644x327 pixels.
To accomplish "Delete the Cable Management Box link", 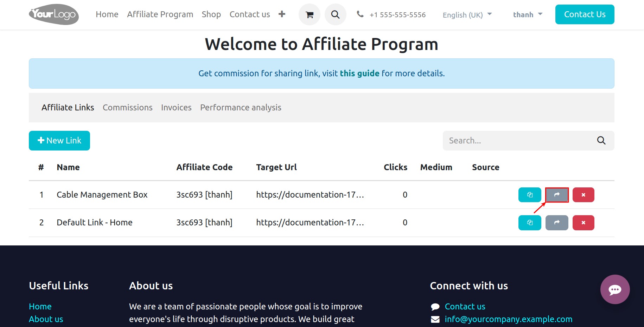I will (583, 194).
